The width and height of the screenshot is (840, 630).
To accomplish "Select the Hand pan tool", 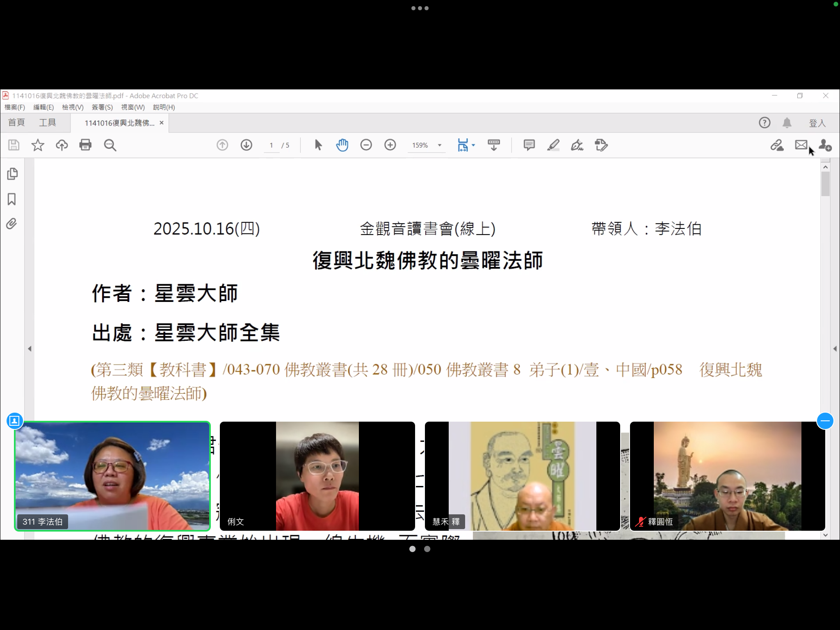I will (x=342, y=145).
